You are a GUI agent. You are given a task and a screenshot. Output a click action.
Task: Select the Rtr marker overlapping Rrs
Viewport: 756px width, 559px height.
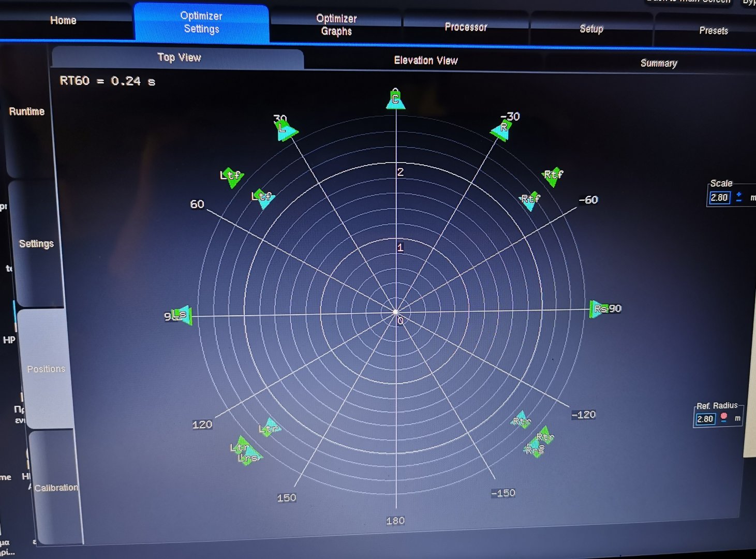pyautogui.click(x=544, y=436)
